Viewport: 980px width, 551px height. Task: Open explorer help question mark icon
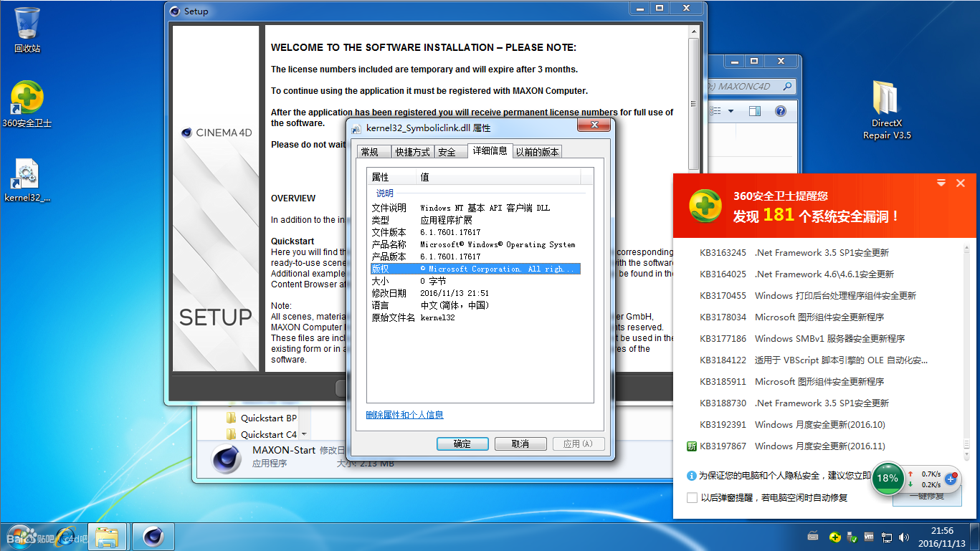781,111
